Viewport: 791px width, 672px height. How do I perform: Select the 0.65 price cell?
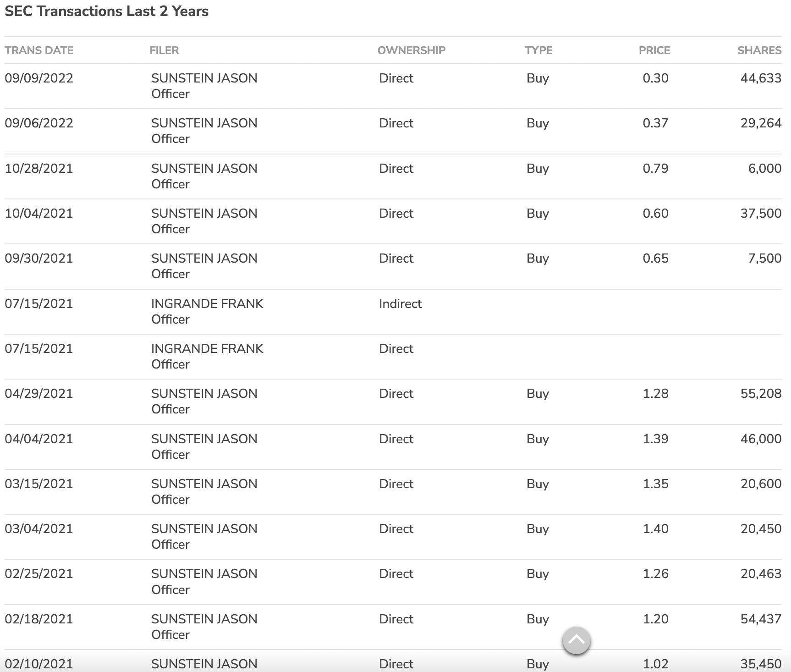[x=655, y=259]
